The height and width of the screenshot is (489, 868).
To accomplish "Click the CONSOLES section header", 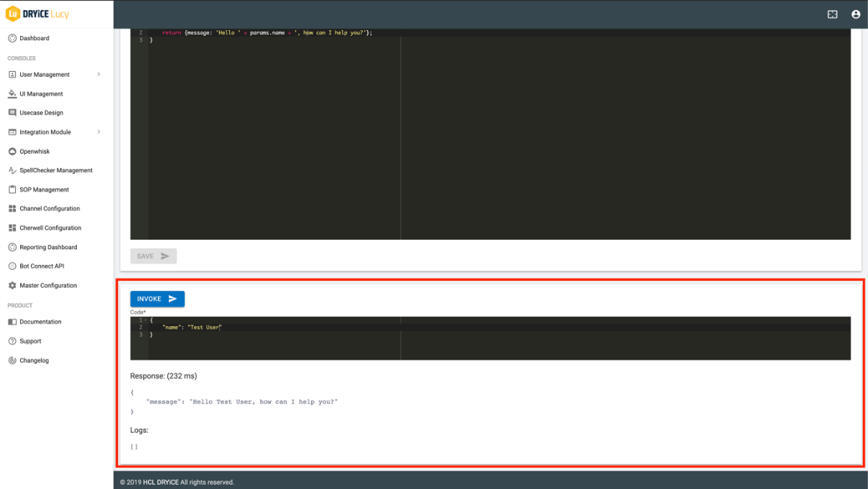I will 22,58.
